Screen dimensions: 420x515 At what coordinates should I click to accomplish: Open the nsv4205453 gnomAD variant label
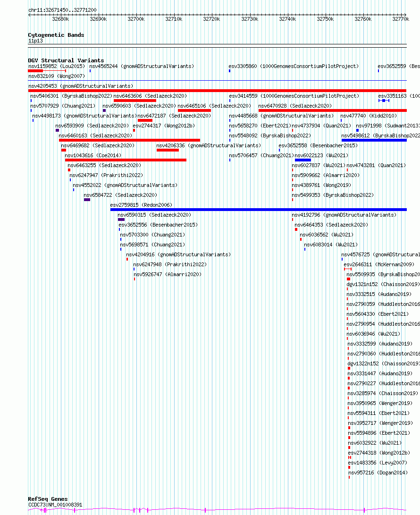(81, 86)
